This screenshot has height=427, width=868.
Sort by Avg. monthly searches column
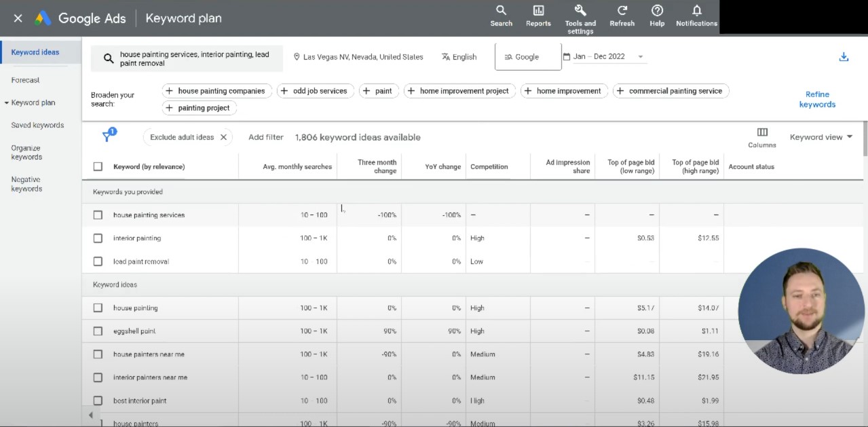tap(297, 166)
